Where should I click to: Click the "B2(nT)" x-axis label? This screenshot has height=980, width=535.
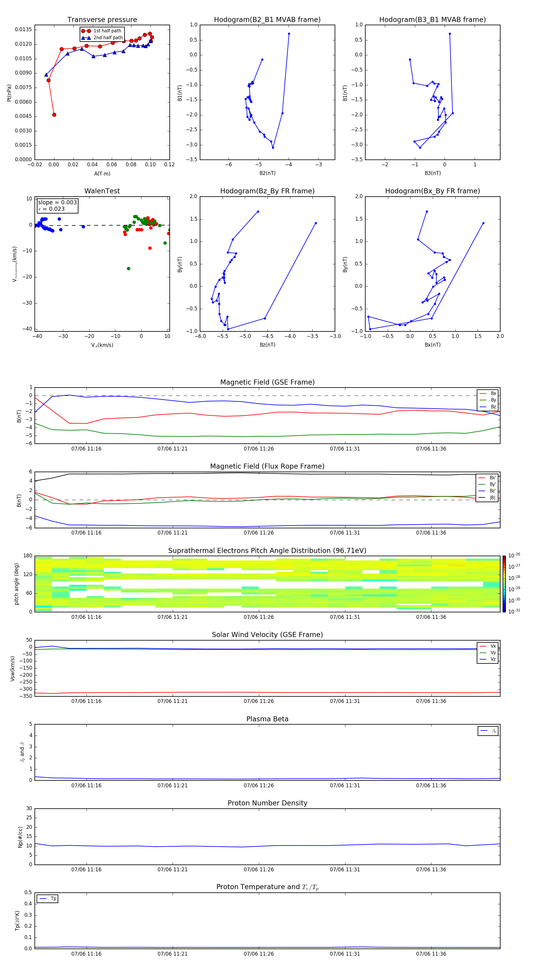(x=267, y=173)
